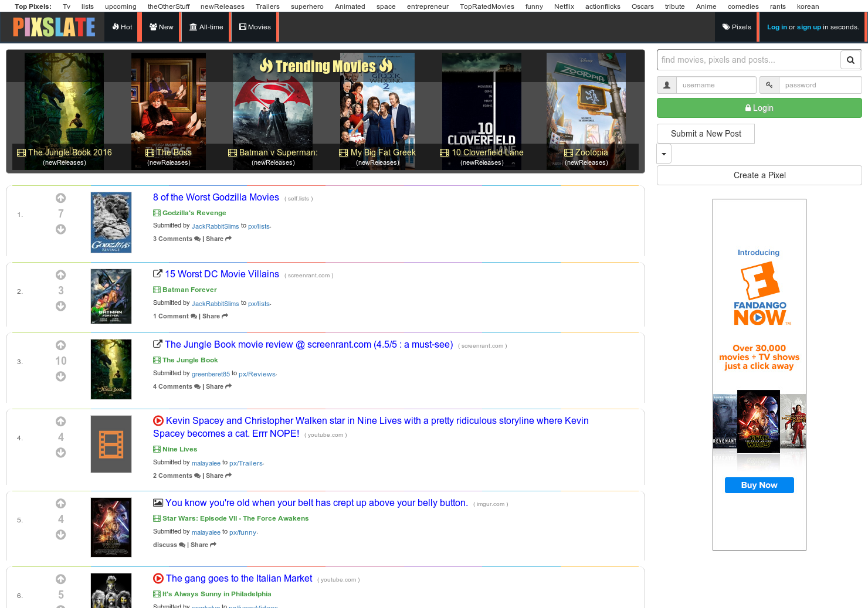Click the Log in link in header

(x=777, y=27)
